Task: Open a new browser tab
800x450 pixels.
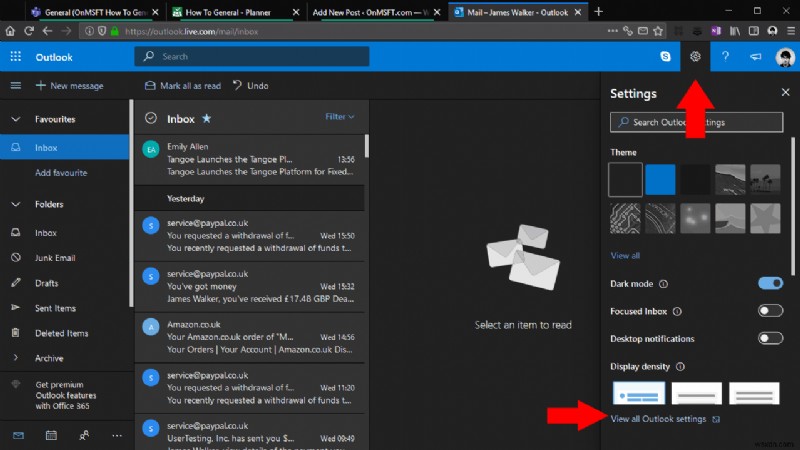Action: (x=598, y=11)
